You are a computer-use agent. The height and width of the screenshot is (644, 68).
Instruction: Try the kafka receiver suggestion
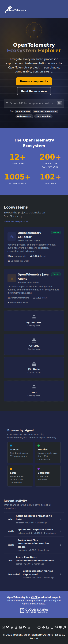24,116
